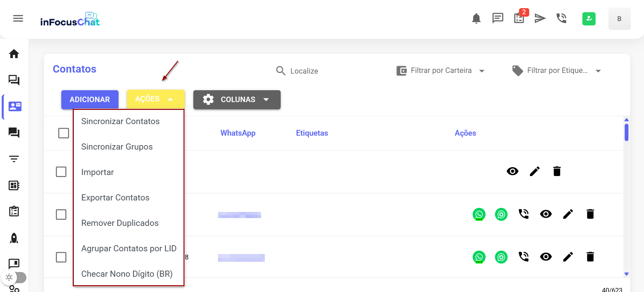
Task: Open the Home icon in sidebar
Action: tap(14, 54)
